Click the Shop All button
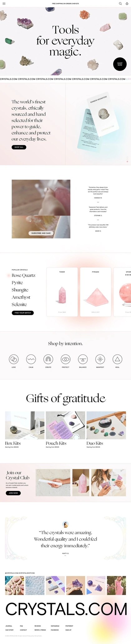This screenshot has height=644, width=131. point(19,147)
